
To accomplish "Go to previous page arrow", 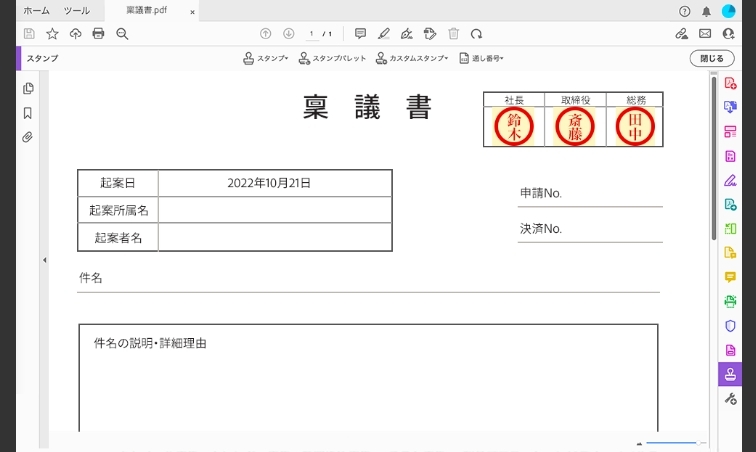I will click(x=265, y=34).
